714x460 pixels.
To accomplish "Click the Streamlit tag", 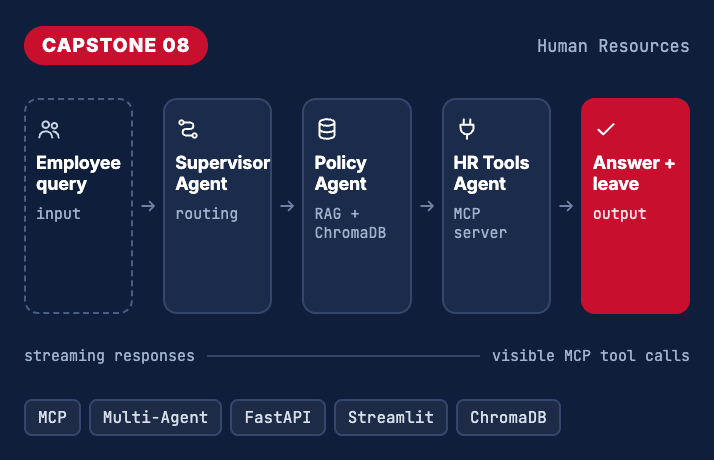I will [x=391, y=417].
